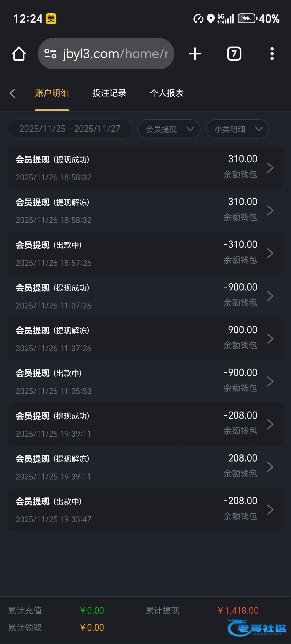Open the date range 2025/11/25 - 2025/11/27 picker

click(70, 129)
